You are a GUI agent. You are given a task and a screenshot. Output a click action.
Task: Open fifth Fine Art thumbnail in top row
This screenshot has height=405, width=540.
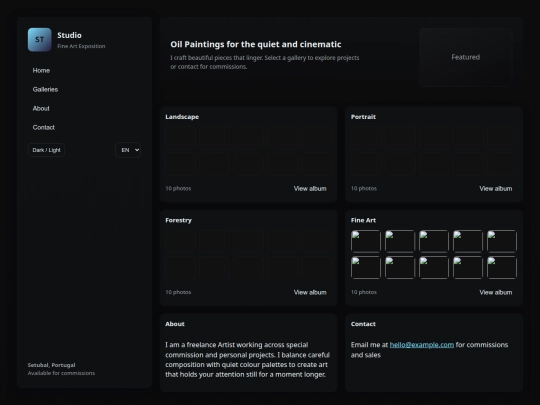pyautogui.click(x=502, y=241)
